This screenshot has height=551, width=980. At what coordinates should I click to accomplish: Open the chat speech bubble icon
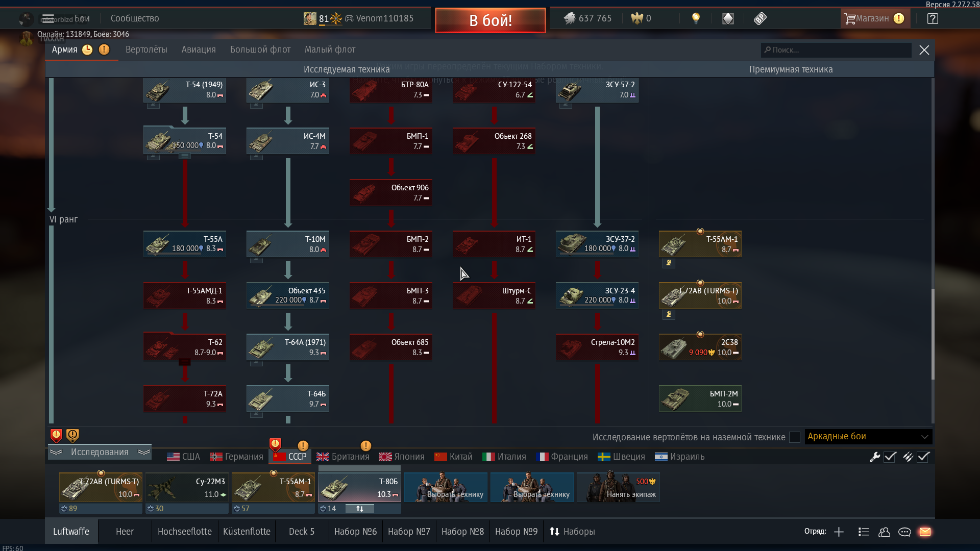point(904,532)
